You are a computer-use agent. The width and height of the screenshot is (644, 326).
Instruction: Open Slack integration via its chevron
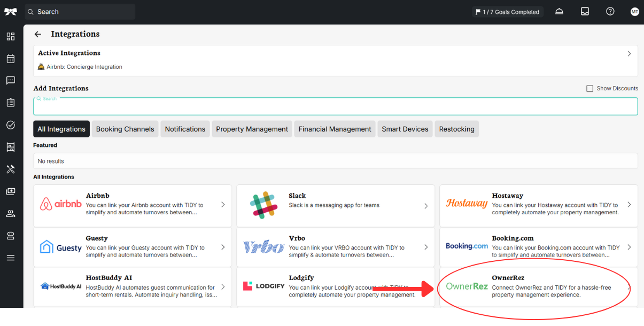point(426,206)
